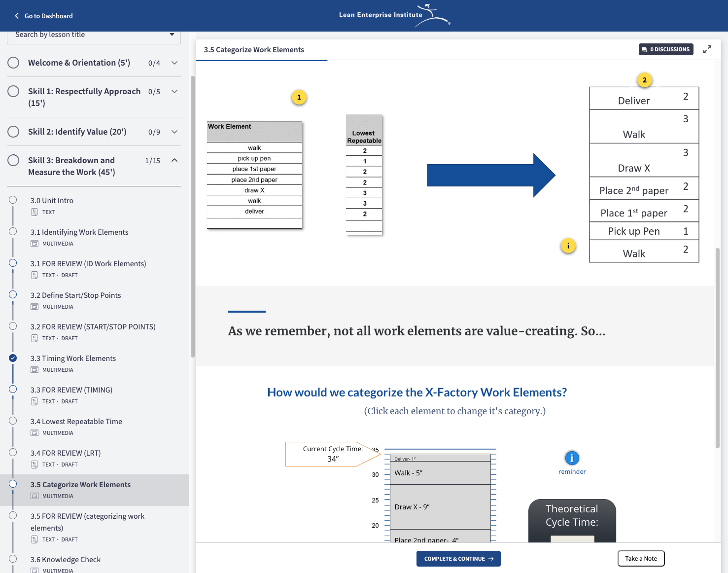Screen dimensions: 728x573
Task: Open the 3.6 Knowledge Check lesson
Action: pyautogui.click(x=66, y=559)
